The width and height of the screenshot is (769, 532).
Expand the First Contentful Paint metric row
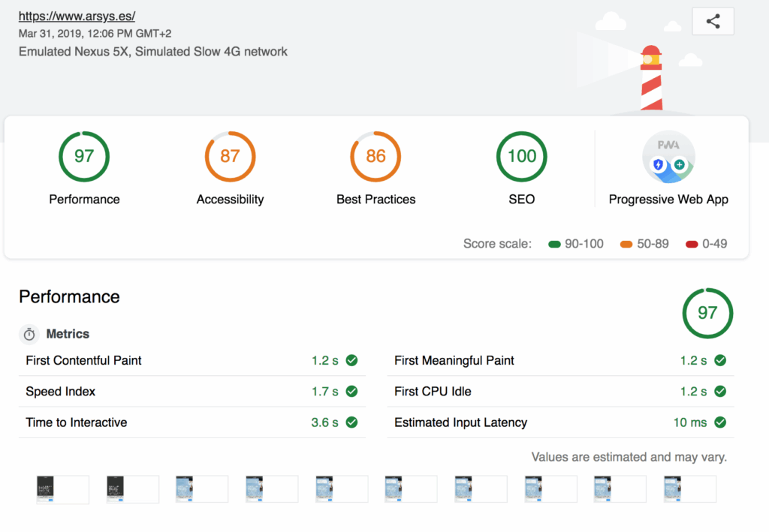tap(83, 360)
